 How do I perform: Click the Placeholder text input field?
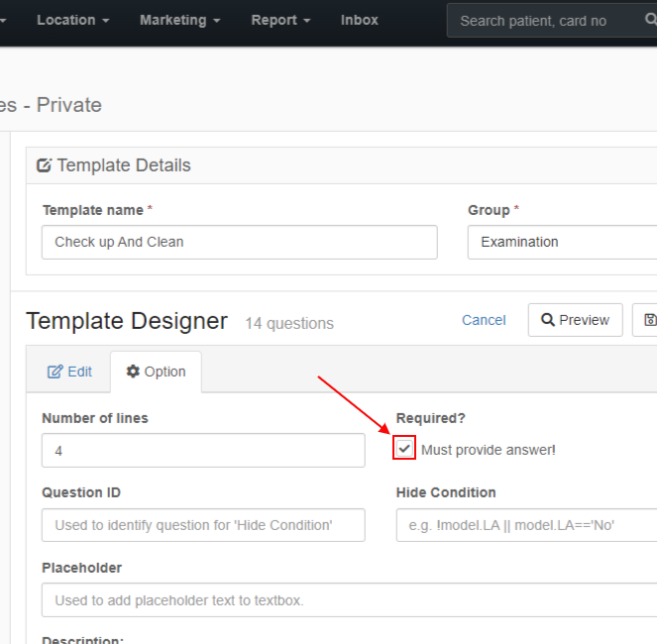[x=350, y=600]
